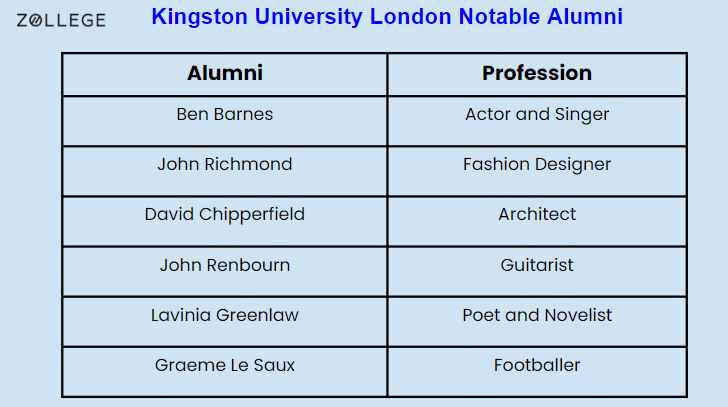This screenshot has width=728, height=407.
Task: Select the John Renbourn name
Action: [x=225, y=265]
